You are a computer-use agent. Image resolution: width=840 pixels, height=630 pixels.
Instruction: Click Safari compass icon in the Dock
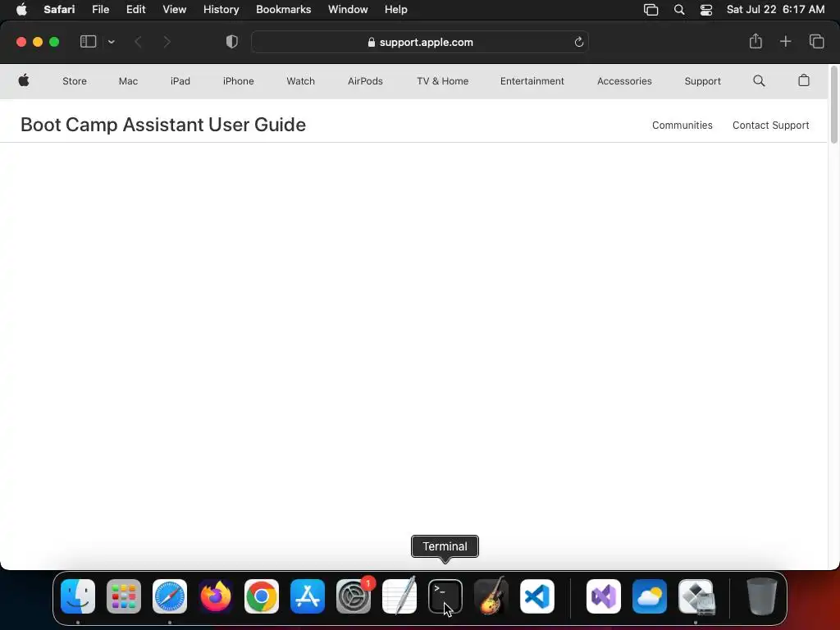tap(169, 596)
